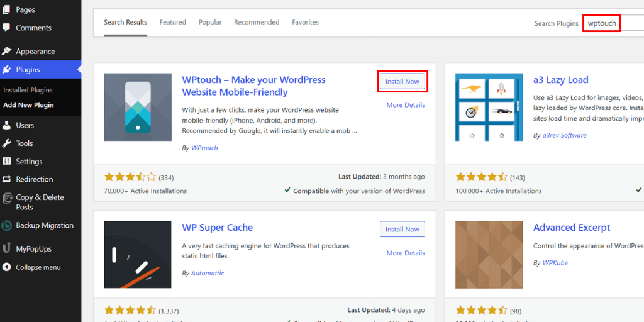Click the Plugins plug icon
This screenshot has width=644, height=322.
6,69
